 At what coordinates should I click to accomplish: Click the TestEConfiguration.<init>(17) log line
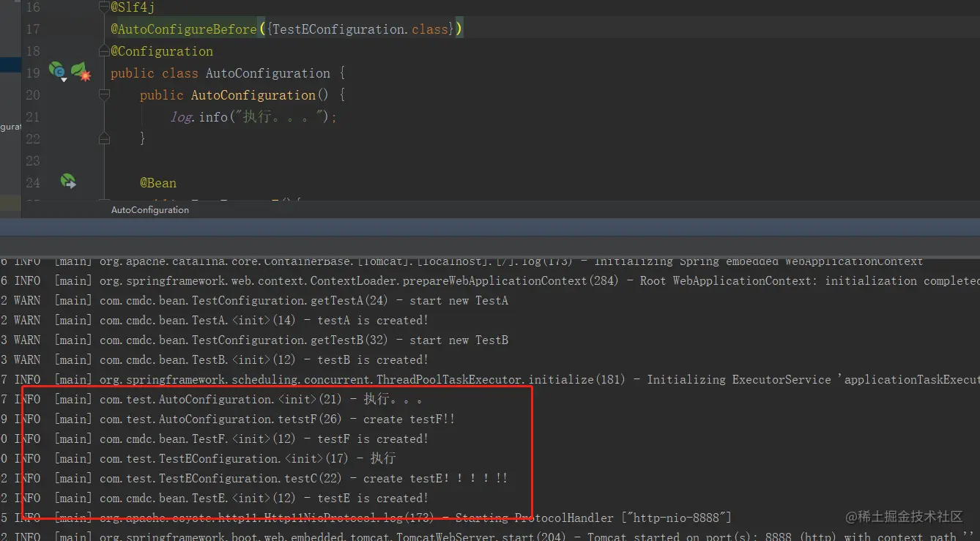click(198, 459)
